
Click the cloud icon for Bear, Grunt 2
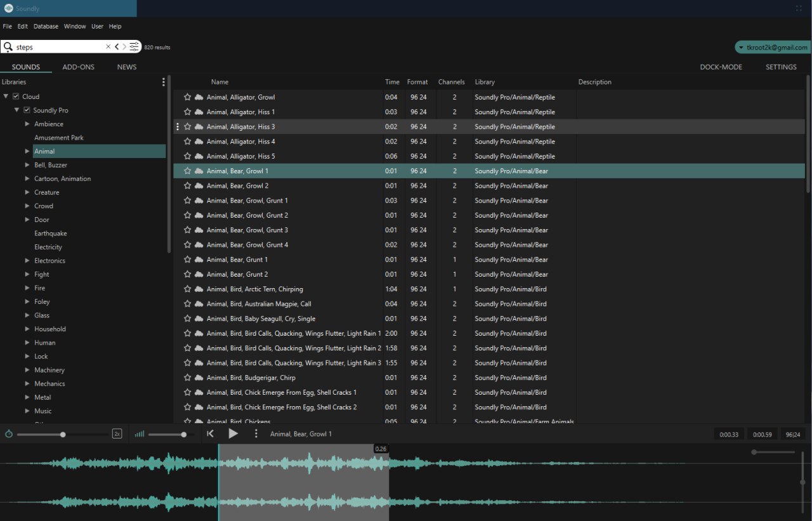tap(199, 274)
